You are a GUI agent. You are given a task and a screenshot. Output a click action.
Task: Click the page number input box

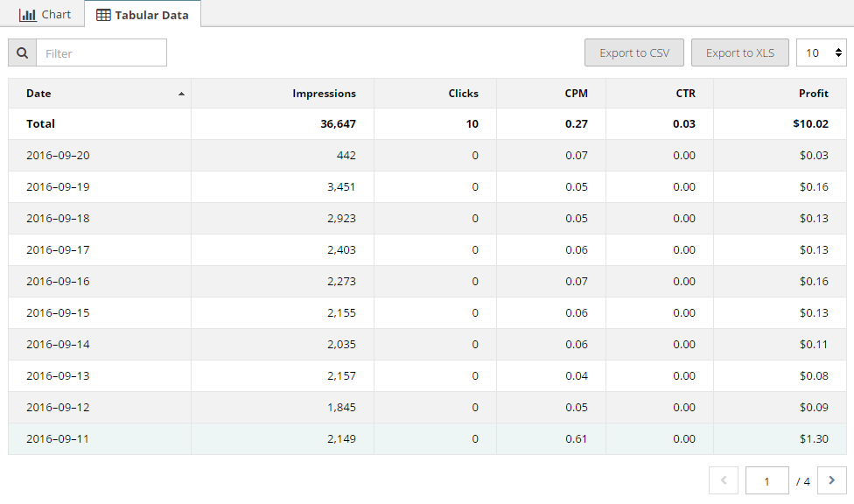766,481
